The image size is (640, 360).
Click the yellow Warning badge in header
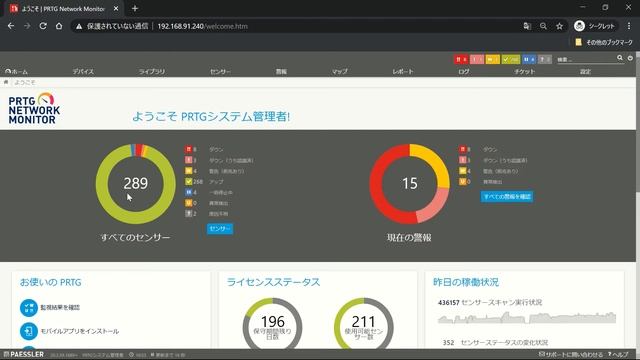click(x=493, y=60)
